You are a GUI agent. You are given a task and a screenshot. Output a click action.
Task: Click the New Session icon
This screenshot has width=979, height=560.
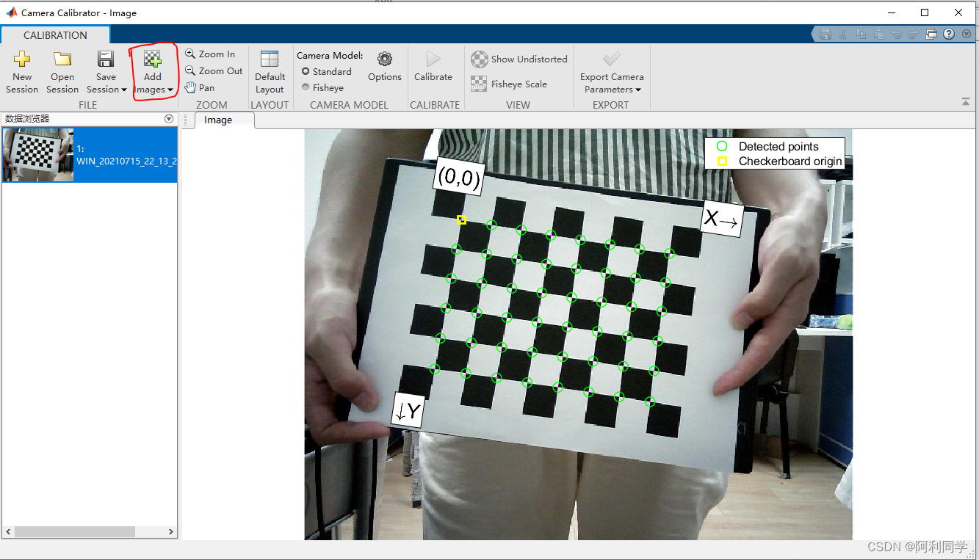[x=22, y=59]
